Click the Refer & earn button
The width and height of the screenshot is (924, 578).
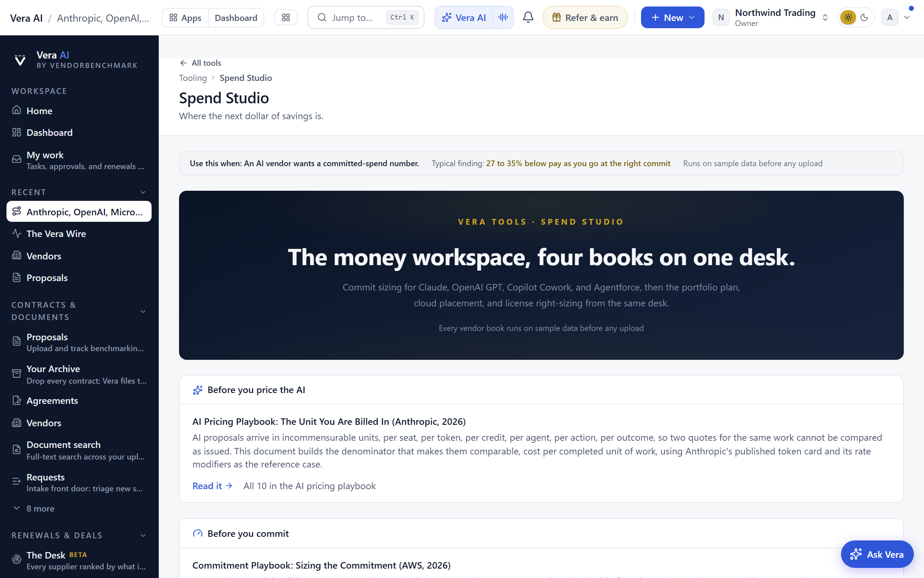(x=585, y=18)
